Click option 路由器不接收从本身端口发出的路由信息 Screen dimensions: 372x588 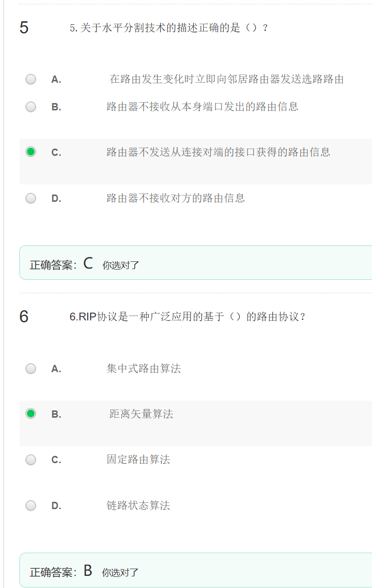[x=202, y=106]
